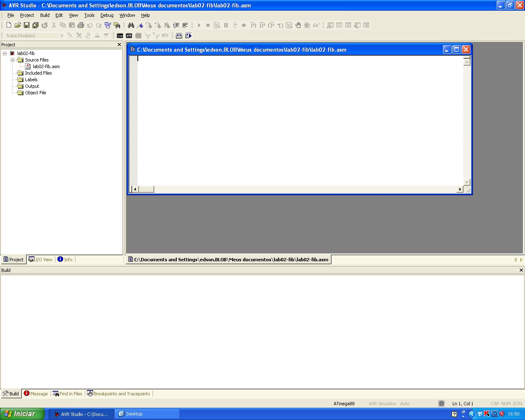Open the Edit menu
Viewport: 525px width, 420px height.
pyautogui.click(x=59, y=15)
